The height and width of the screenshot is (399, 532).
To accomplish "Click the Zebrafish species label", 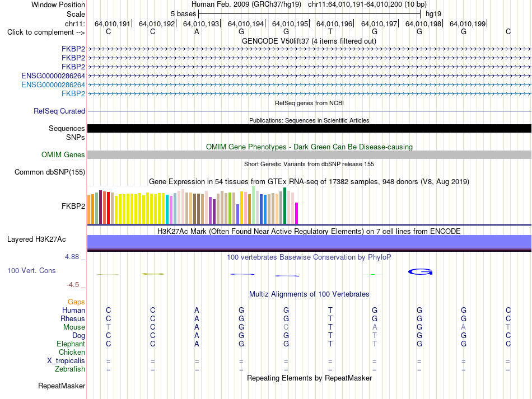I will (x=70, y=369).
